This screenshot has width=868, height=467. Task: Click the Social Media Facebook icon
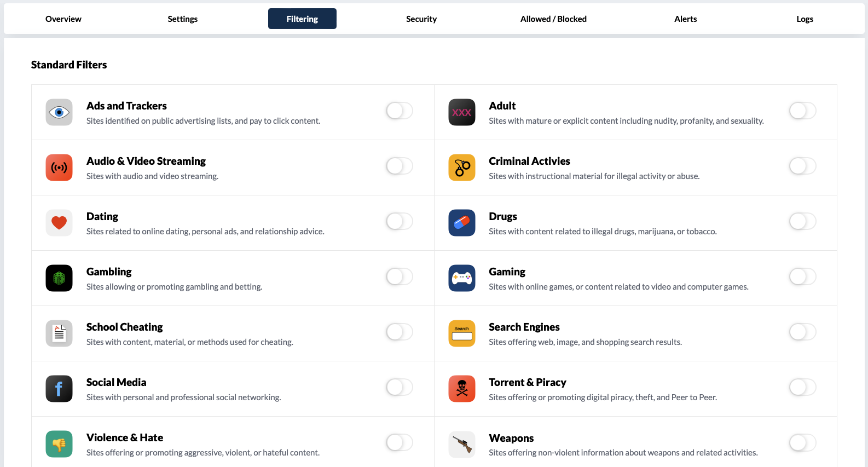tap(59, 389)
